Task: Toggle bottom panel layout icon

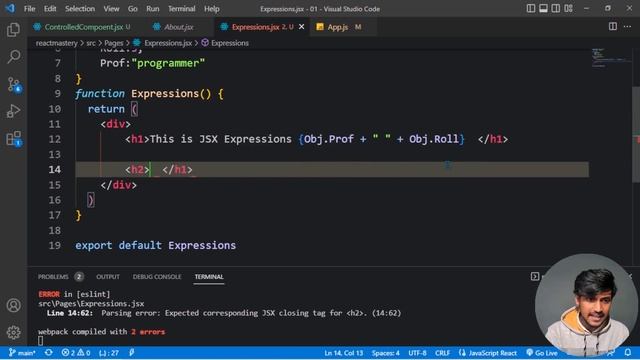Action: click(543, 9)
